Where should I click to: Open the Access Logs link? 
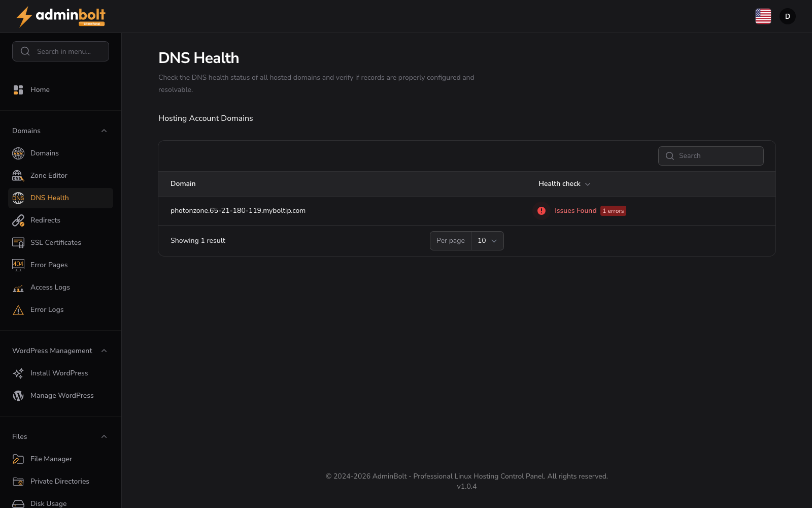[x=60, y=288]
